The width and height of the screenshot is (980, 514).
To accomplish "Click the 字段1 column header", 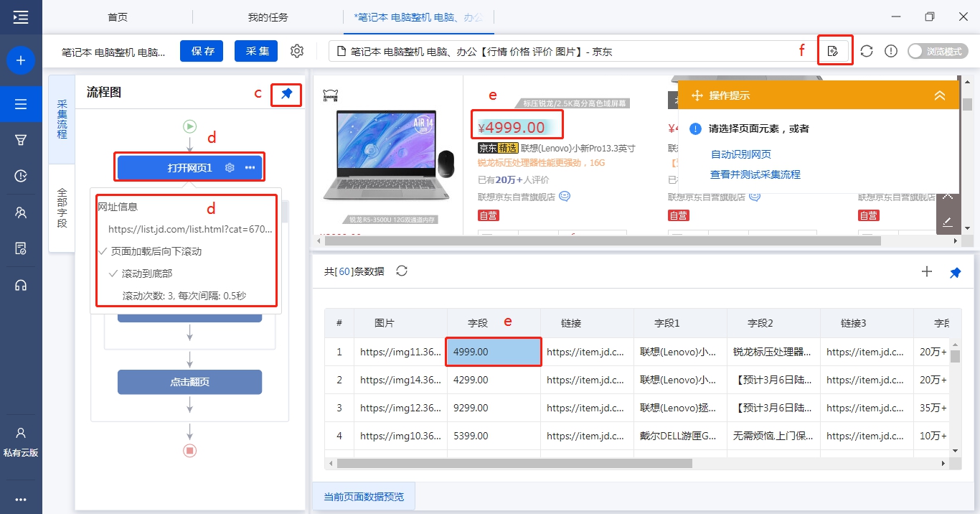I will pyautogui.click(x=680, y=323).
